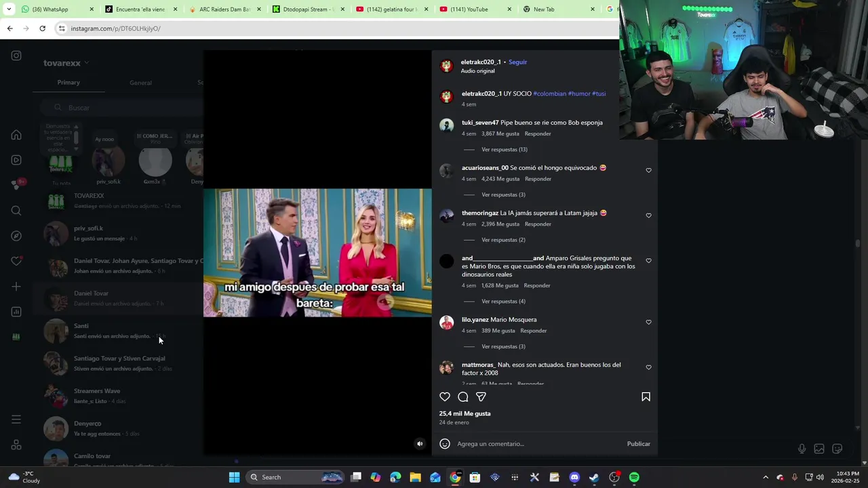Switch to the General inbox tab
The width and height of the screenshot is (868, 488).
[140, 83]
